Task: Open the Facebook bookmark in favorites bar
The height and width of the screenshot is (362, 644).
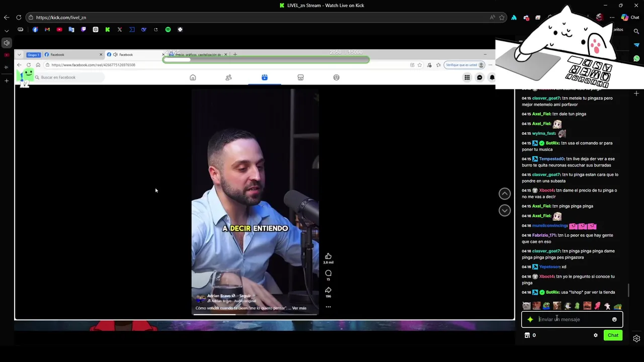Action: (35, 30)
